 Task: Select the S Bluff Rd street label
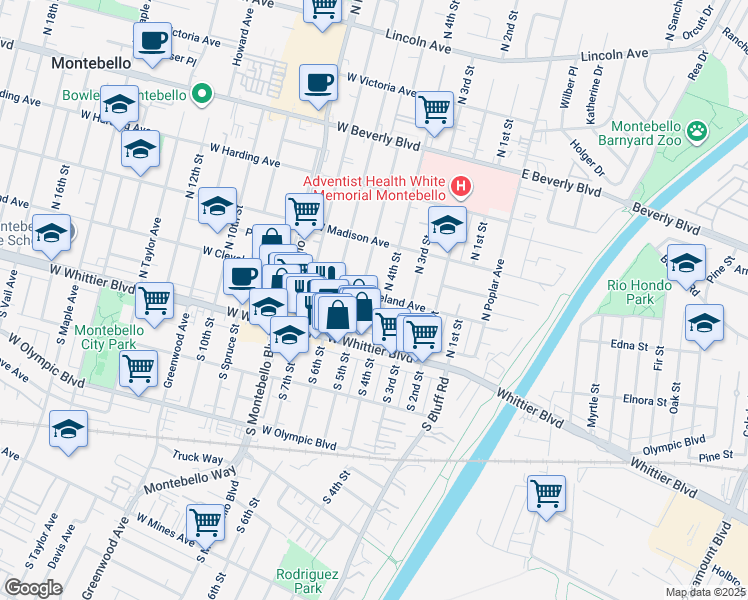tap(436, 404)
